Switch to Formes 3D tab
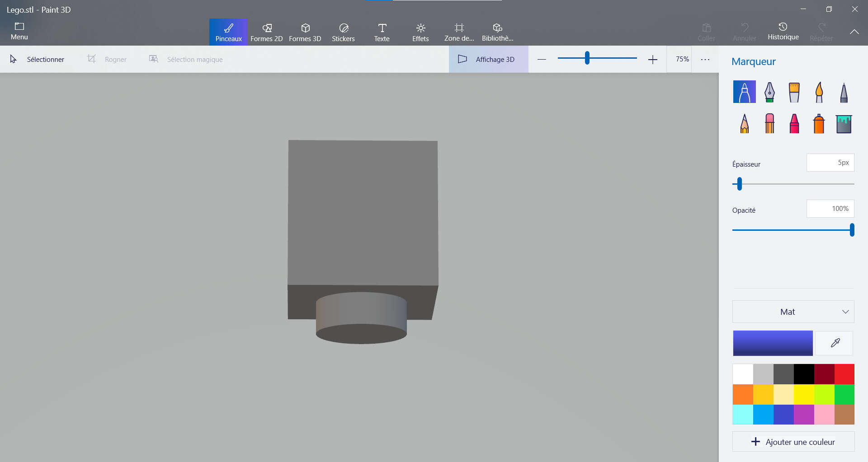Screen dimensions: 868x462 pyautogui.click(x=305, y=32)
